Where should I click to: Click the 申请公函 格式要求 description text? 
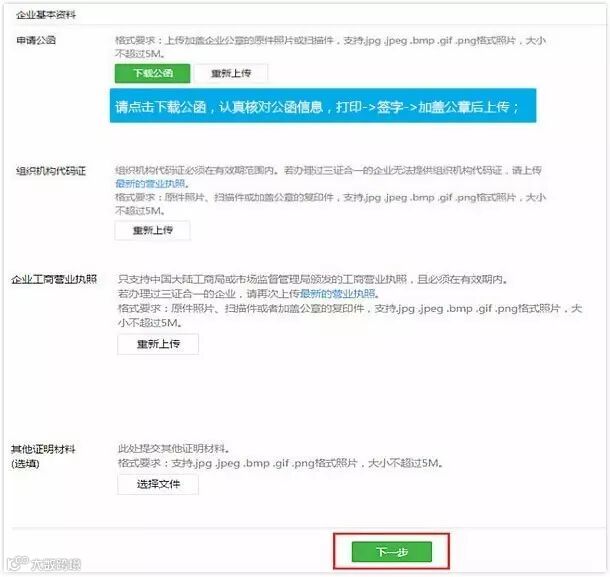coord(330,47)
